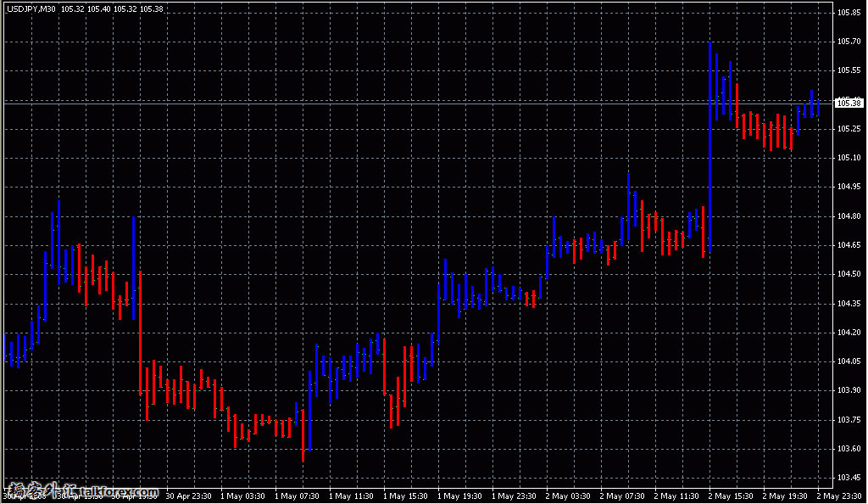
Task: Select the 1 May 23:30 time label
Action: 514,496
